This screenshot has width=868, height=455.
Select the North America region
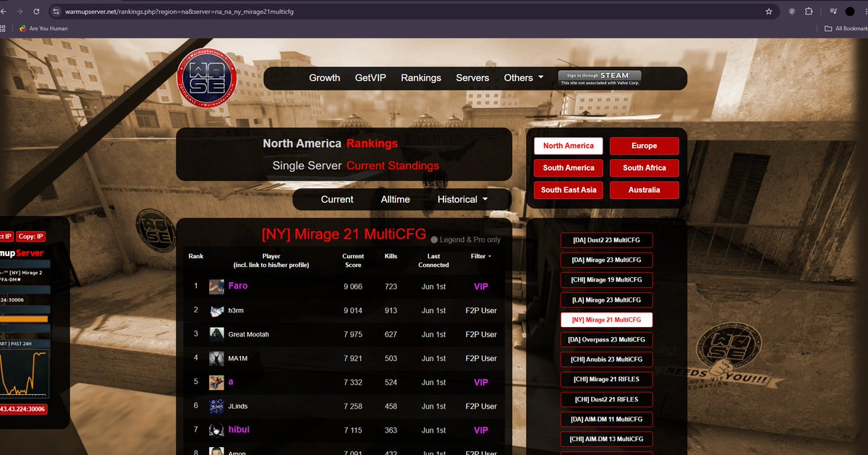click(569, 146)
